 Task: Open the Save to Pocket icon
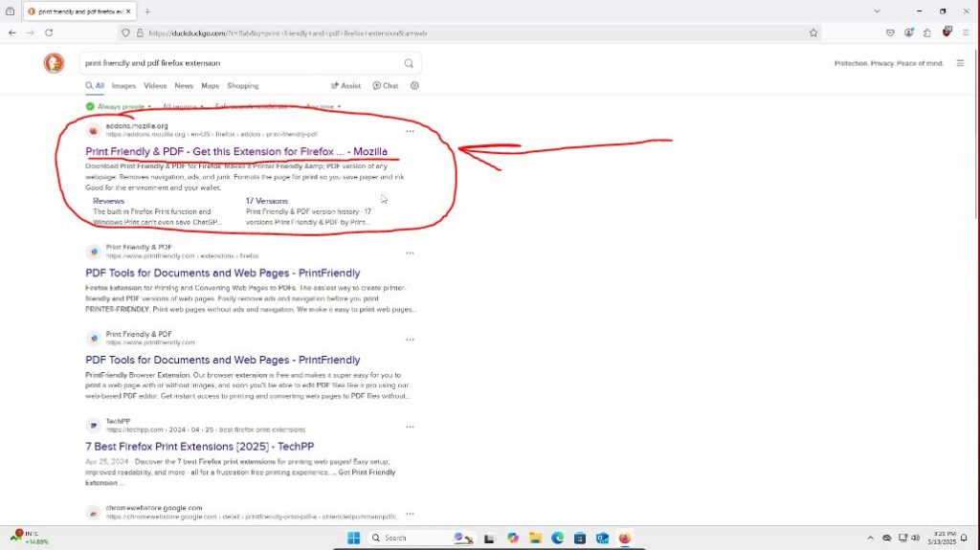(x=890, y=33)
